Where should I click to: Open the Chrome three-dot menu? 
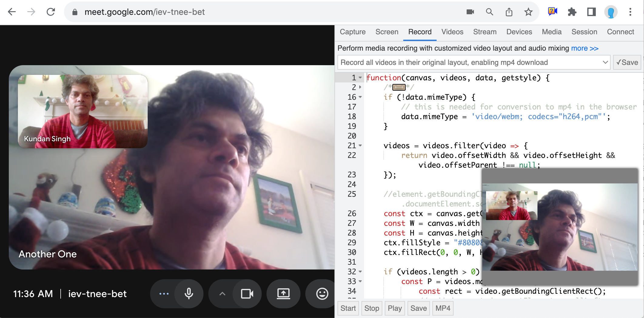coord(630,12)
